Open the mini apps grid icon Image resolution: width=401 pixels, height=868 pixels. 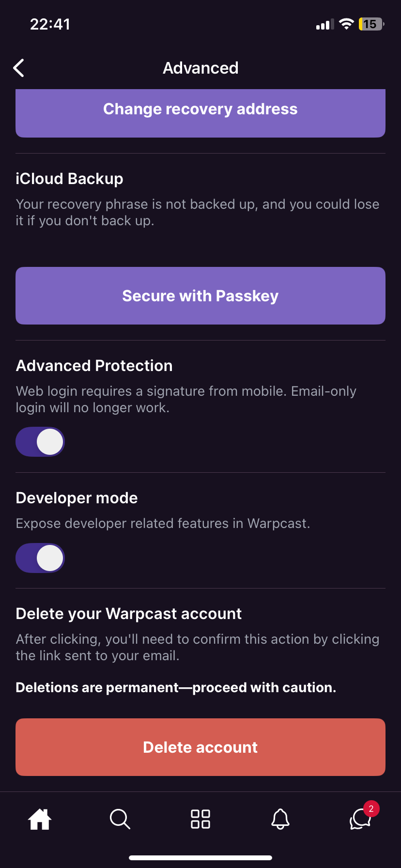[x=200, y=819]
